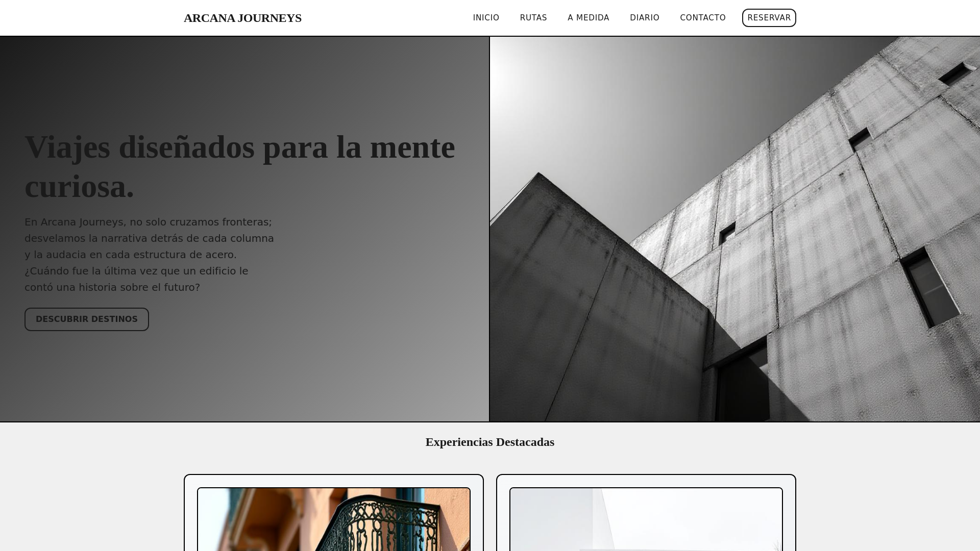Open the CONTACTO page
980x551 pixels.
[x=702, y=18]
